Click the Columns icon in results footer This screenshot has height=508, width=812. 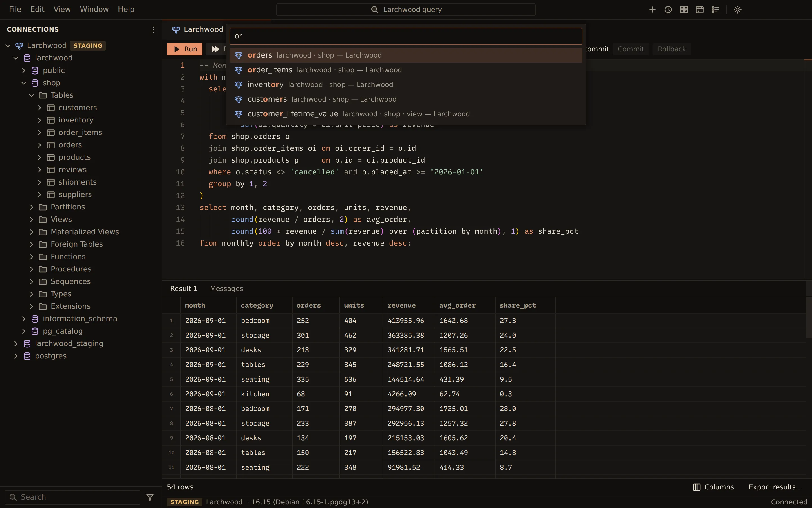pyautogui.click(x=697, y=487)
